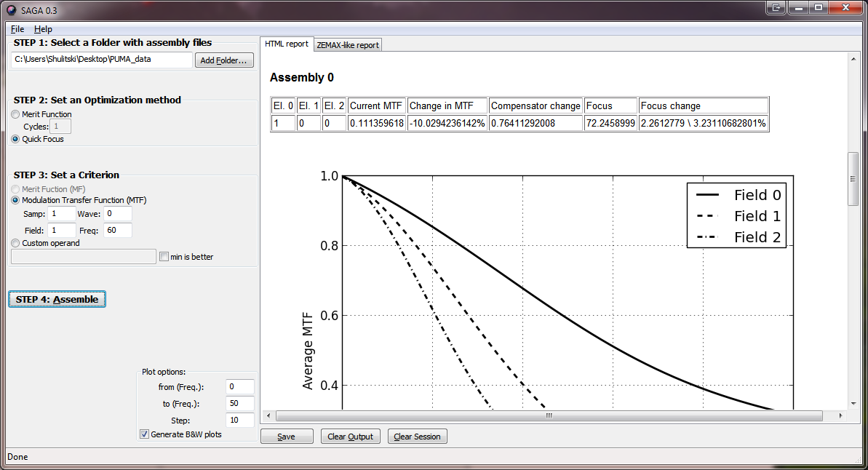The height and width of the screenshot is (470, 868).
Task: Open the Help menu
Action: [43, 29]
